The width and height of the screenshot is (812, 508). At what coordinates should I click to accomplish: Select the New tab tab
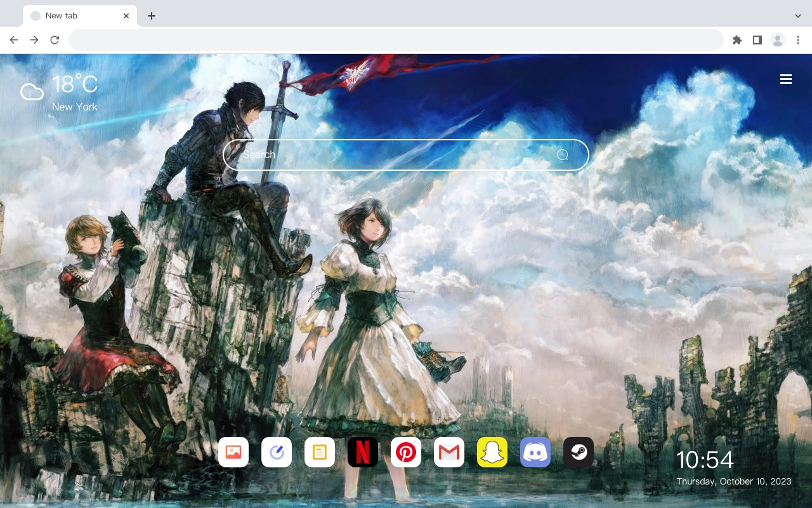tap(80, 16)
